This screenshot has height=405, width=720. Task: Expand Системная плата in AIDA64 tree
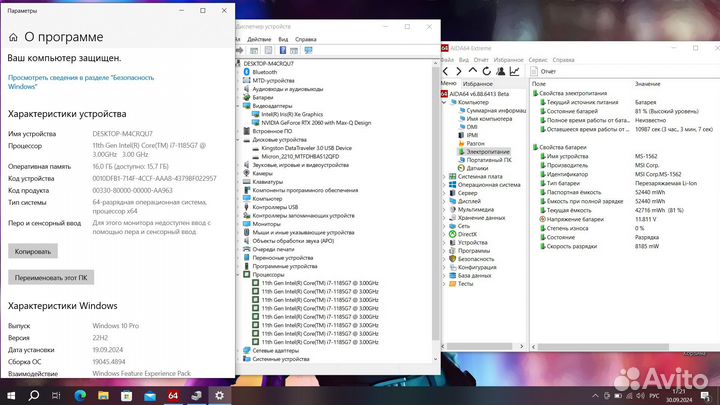click(x=444, y=176)
